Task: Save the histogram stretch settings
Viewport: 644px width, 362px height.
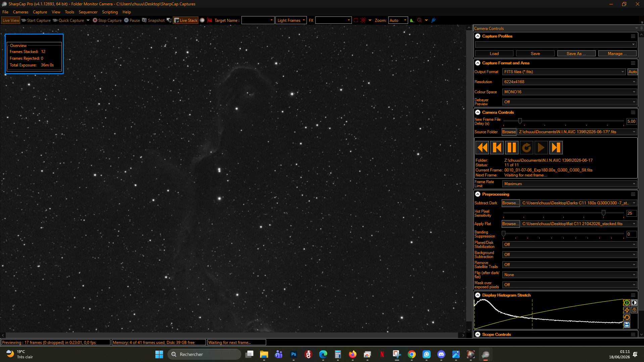Action: (627, 325)
